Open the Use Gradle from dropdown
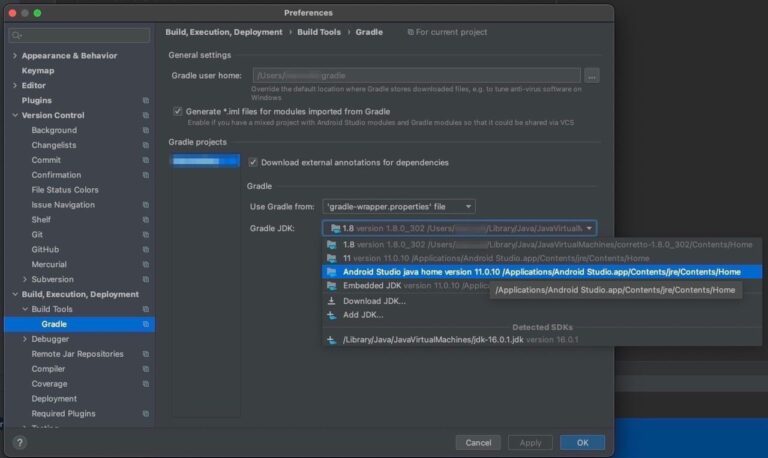This screenshot has height=458, width=768. tap(398, 206)
